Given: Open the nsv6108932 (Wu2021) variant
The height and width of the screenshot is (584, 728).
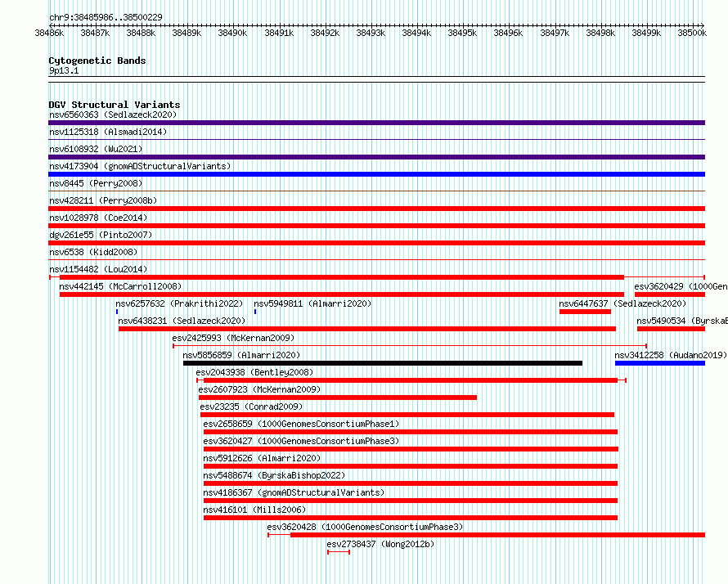Looking at the screenshot, I should pos(96,149).
